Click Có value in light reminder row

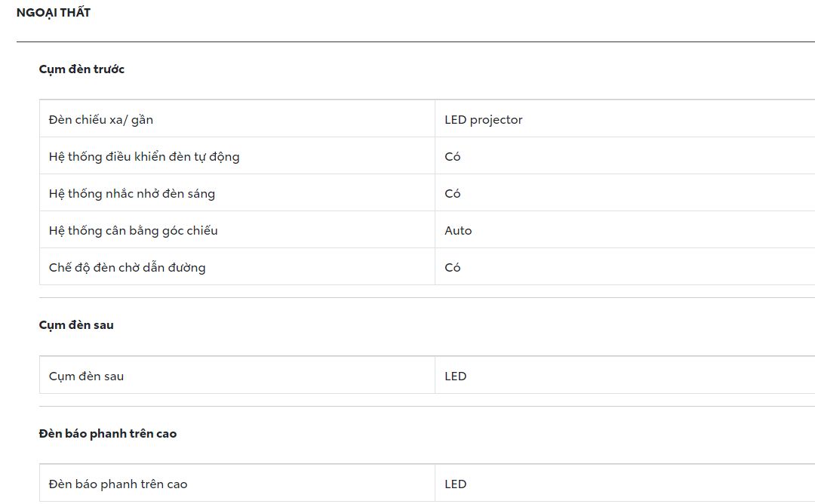[x=453, y=194]
